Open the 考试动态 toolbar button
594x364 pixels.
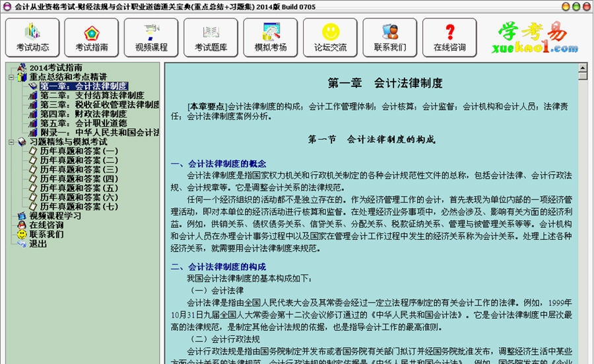(32, 38)
